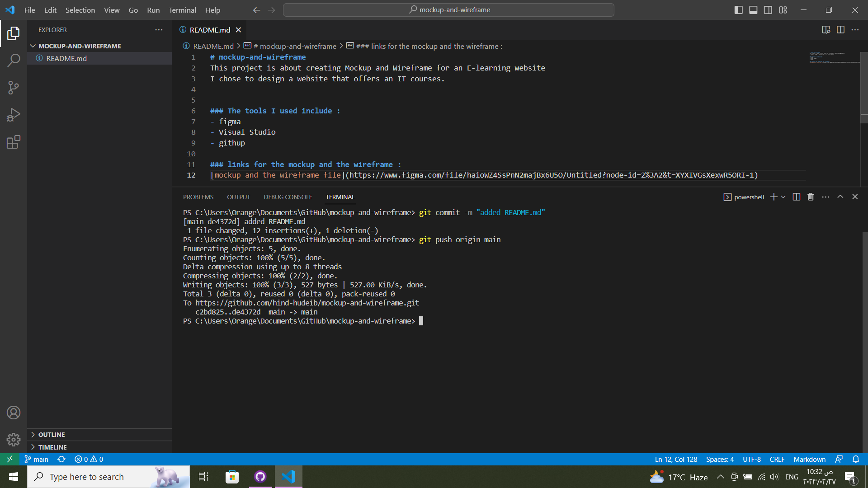
Task: Open the Extensions view
Action: click(x=14, y=142)
